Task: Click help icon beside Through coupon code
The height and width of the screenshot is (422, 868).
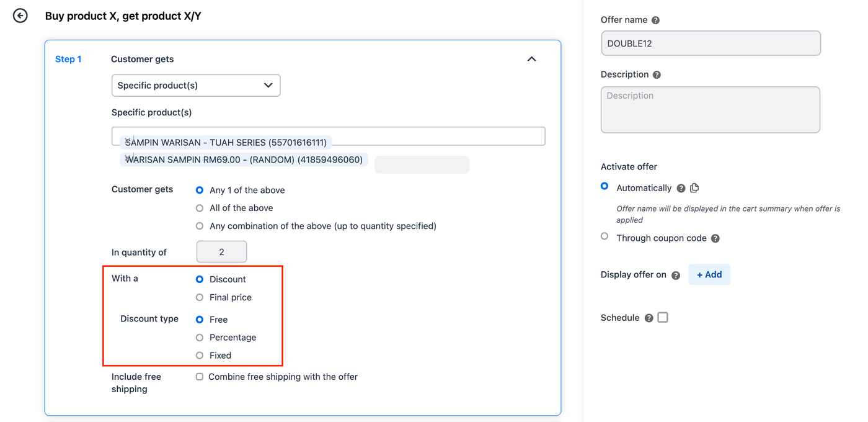Action: [715, 239]
